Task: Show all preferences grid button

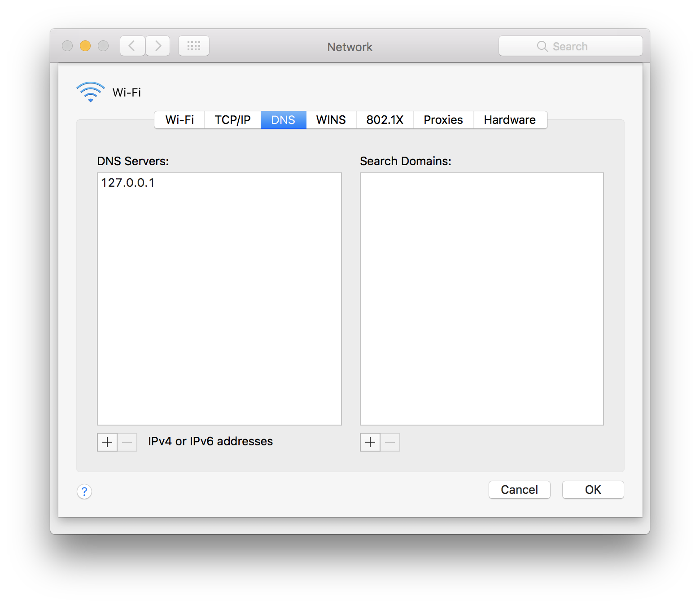Action: 194,46
